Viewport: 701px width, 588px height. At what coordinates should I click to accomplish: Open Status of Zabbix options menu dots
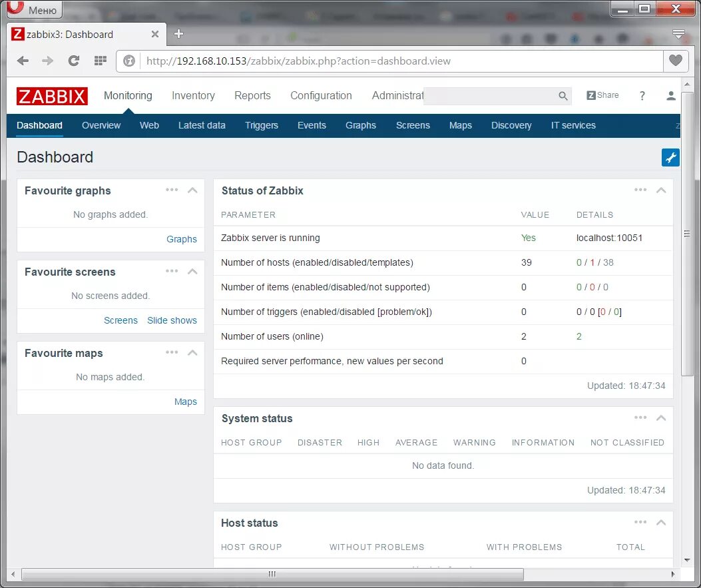coord(640,190)
